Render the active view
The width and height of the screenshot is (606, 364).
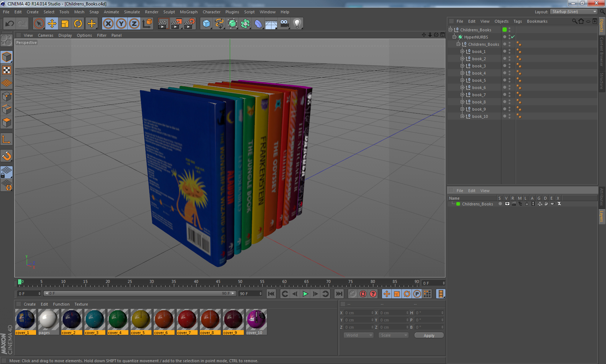(x=163, y=24)
